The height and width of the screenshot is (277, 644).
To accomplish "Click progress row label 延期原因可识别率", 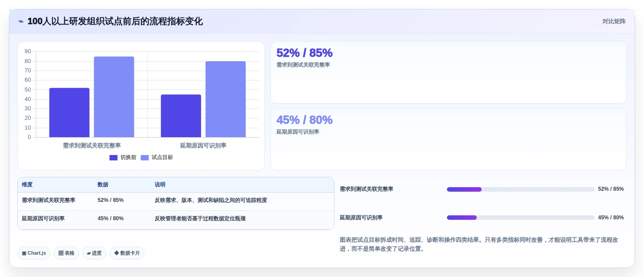I will [361, 218].
